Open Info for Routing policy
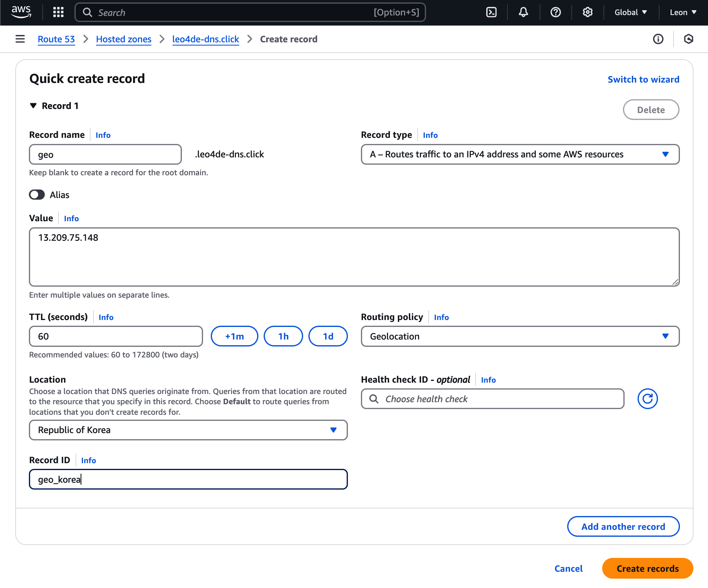 point(441,317)
